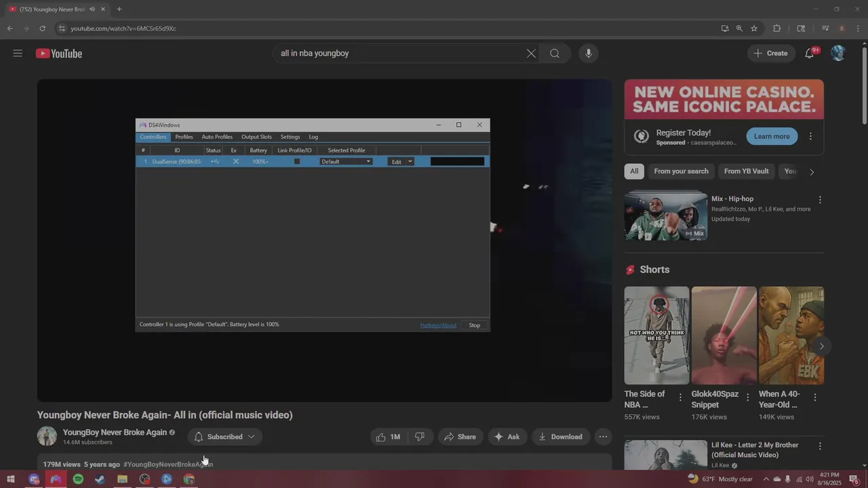Click the Stop button in DS4Windows
868x488 pixels.
(475, 325)
